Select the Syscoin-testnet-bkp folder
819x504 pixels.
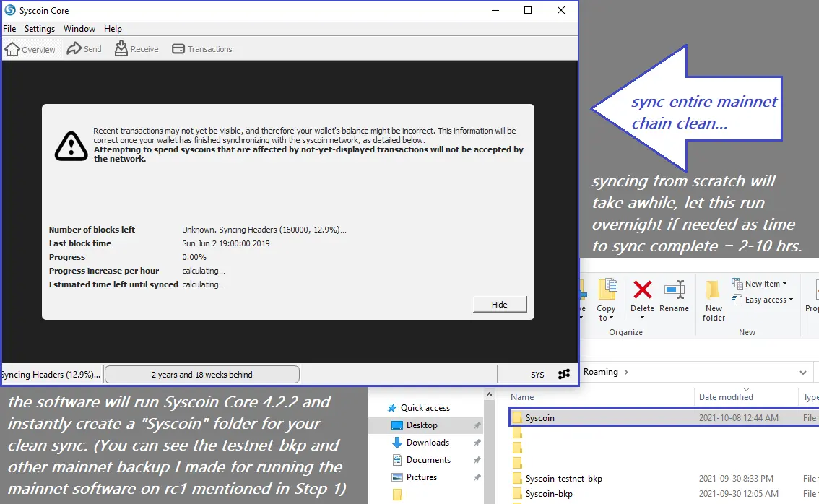(563, 479)
